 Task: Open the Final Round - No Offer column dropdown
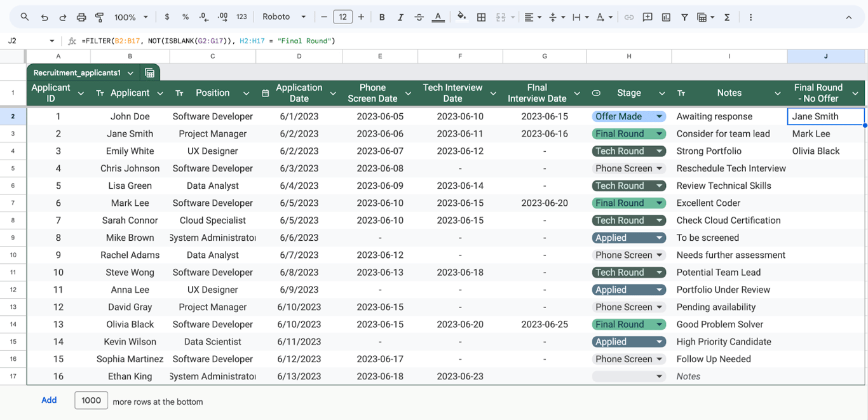pyautogui.click(x=855, y=93)
